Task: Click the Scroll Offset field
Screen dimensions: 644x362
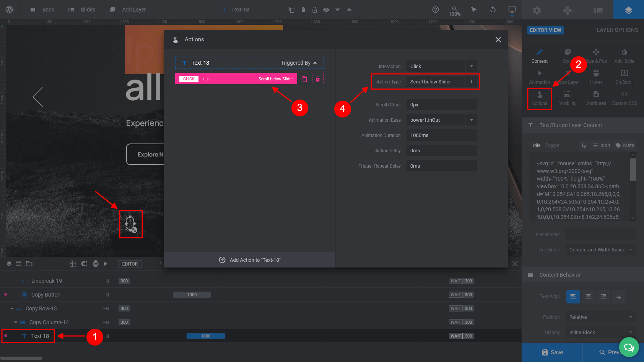Action: tap(442, 104)
